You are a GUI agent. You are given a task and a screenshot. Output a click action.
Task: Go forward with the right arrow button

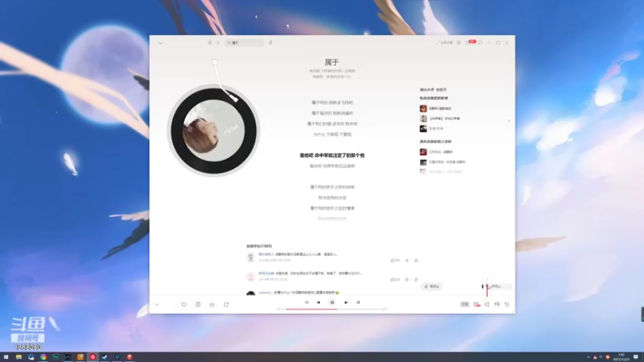pos(218,43)
